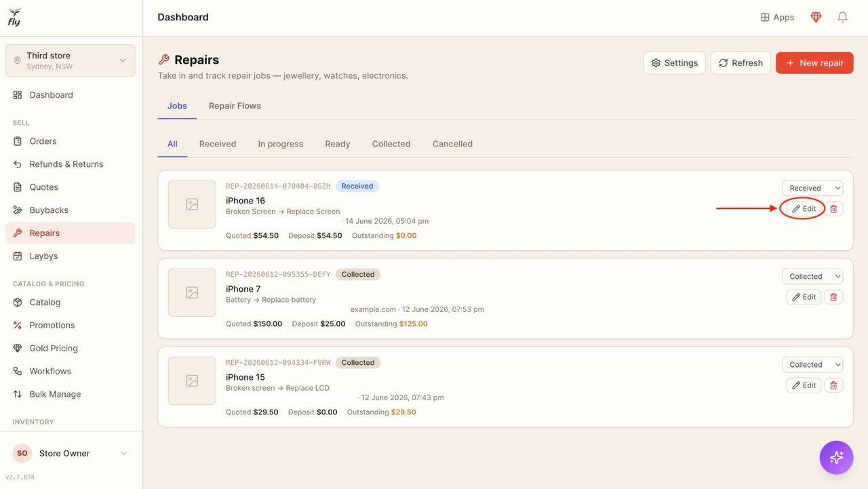This screenshot has width=868, height=489.
Task: Click the Fly logo in sidebar
Action: click(14, 17)
